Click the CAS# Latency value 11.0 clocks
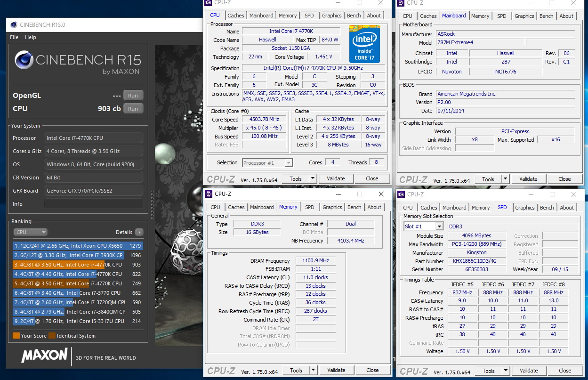 click(315, 278)
